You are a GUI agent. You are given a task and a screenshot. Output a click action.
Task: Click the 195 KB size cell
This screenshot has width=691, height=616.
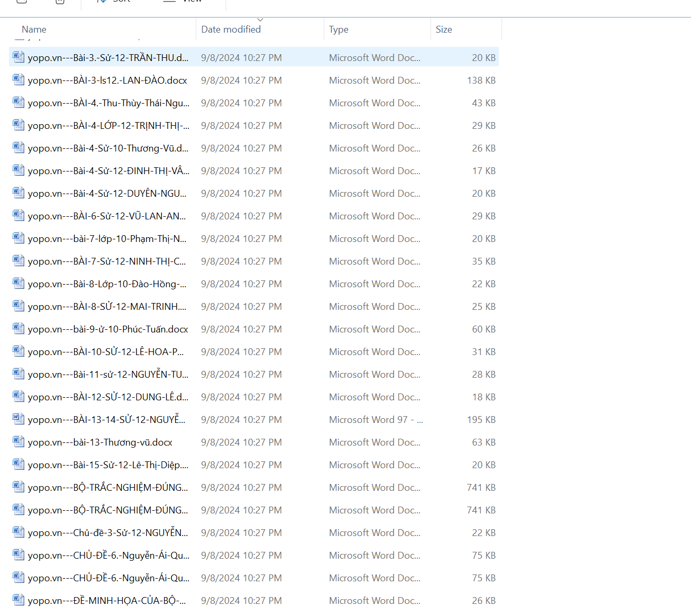point(481,420)
